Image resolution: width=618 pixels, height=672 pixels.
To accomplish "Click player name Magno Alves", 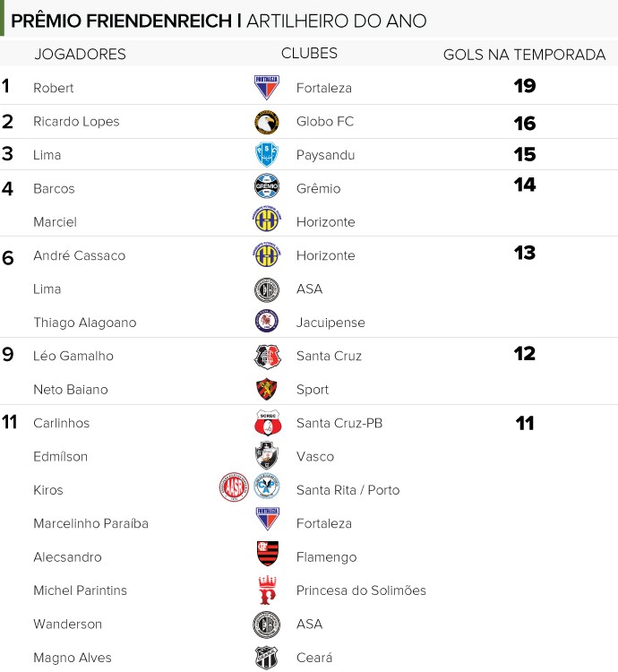I will pyautogui.click(x=73, y=658).
